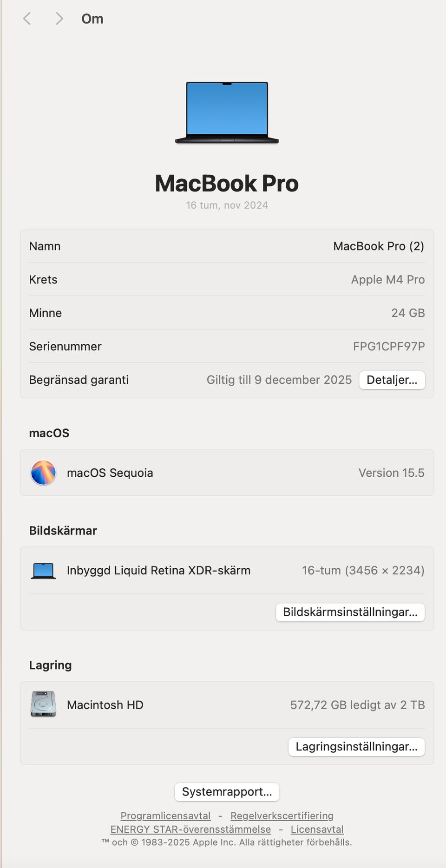Screen dimensions: 446x868
Task: Click the Macintosh HD drive icon
Action: click(x=43, y=704)
